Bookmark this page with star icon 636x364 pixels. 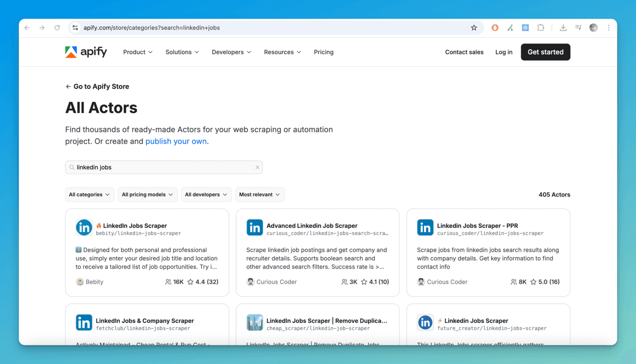tap(474, 28)
